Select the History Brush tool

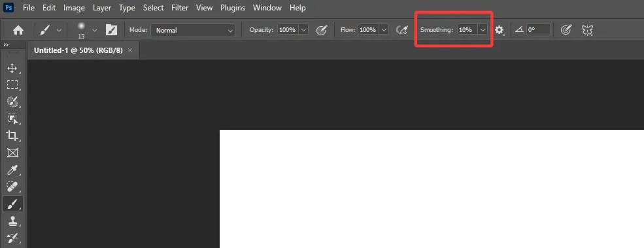coord(12,238)
